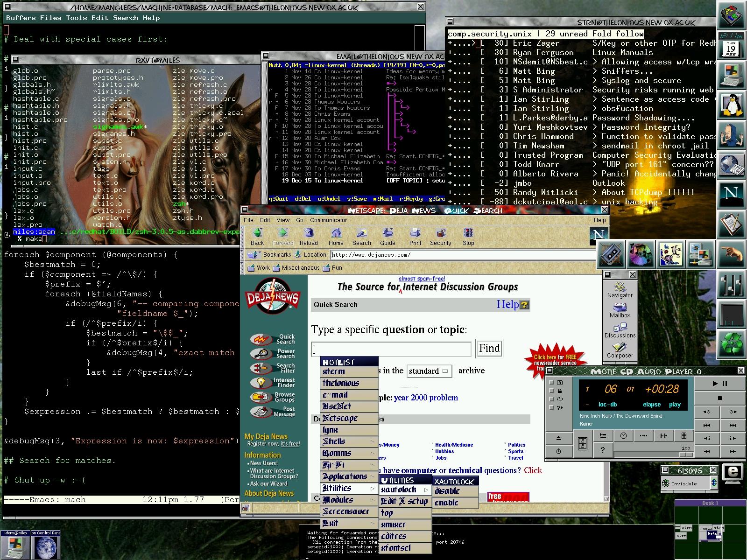Select 'xmixer' from the Utilities menu
The width and height of the screenshot is (747, 560).
click(394, 525)
